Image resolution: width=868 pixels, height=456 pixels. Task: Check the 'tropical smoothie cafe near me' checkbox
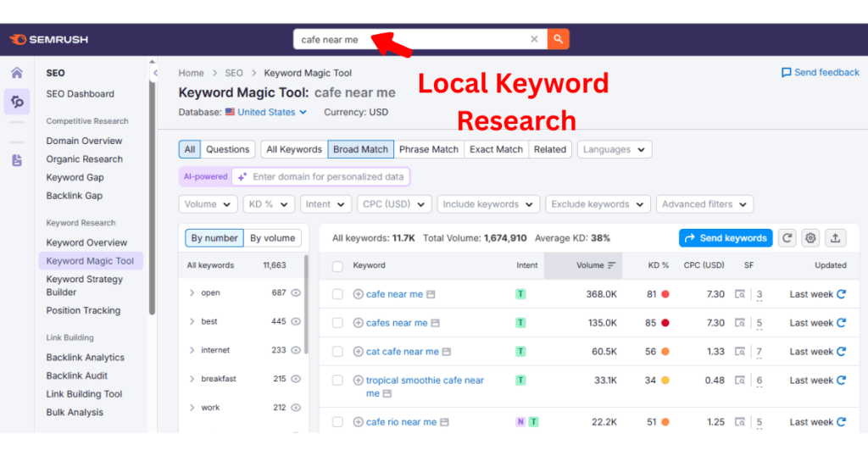point(337,381)
